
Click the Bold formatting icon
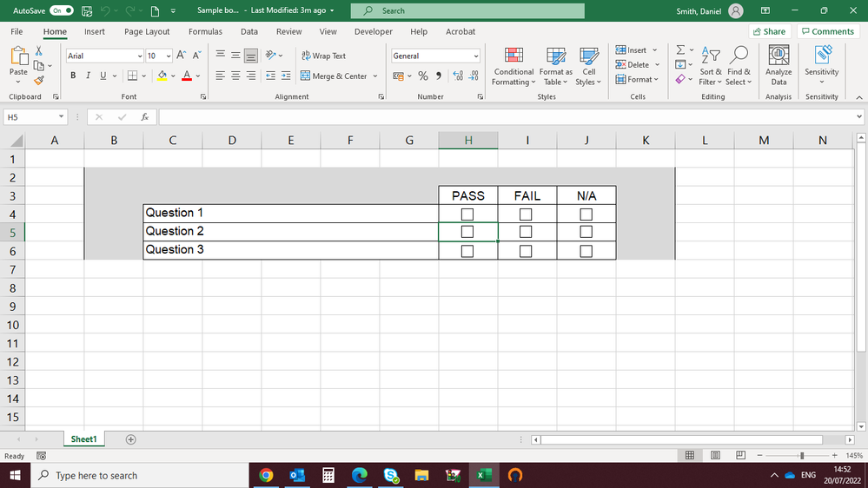tap(72, 76)
